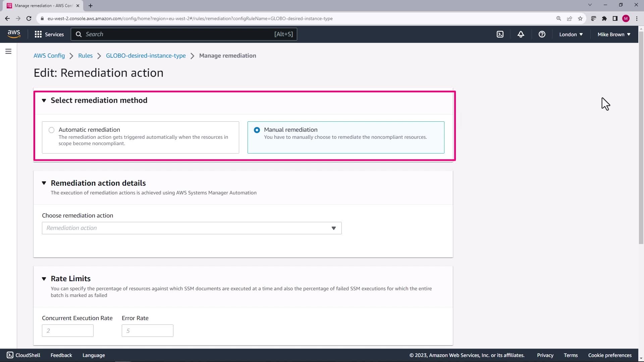Open CloudShell from top navigation bar icon

click(x=500, y=34)
